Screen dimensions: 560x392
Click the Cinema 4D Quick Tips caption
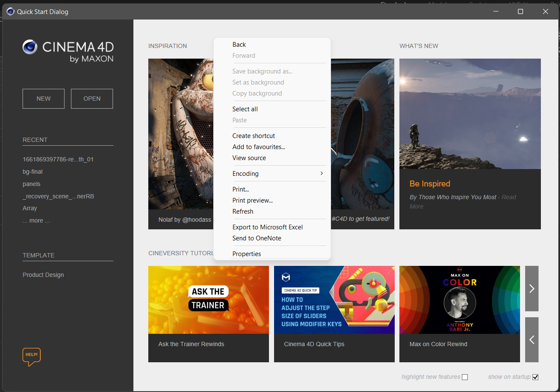click(314, 344)
